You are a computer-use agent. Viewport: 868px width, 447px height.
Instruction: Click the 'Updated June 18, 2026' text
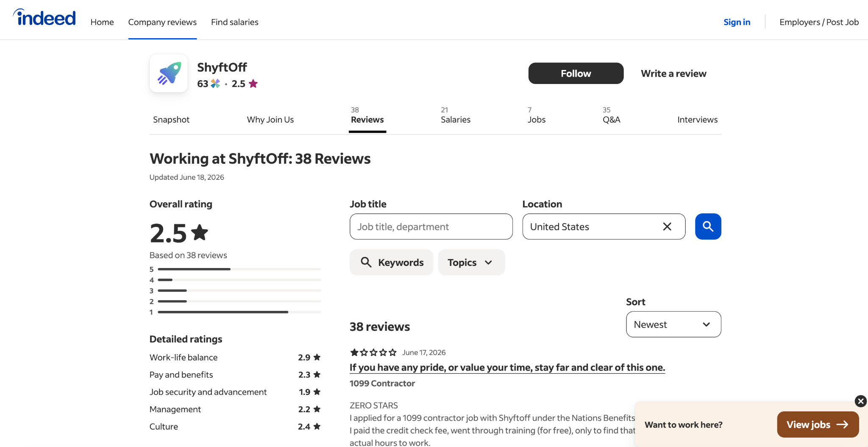(x=187, y=177)
